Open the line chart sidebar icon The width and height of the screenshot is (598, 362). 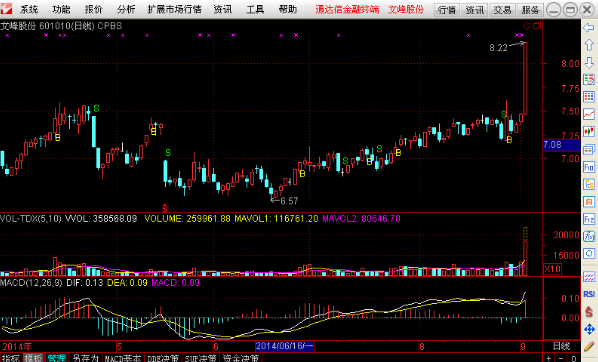click(x=589, y=114)
